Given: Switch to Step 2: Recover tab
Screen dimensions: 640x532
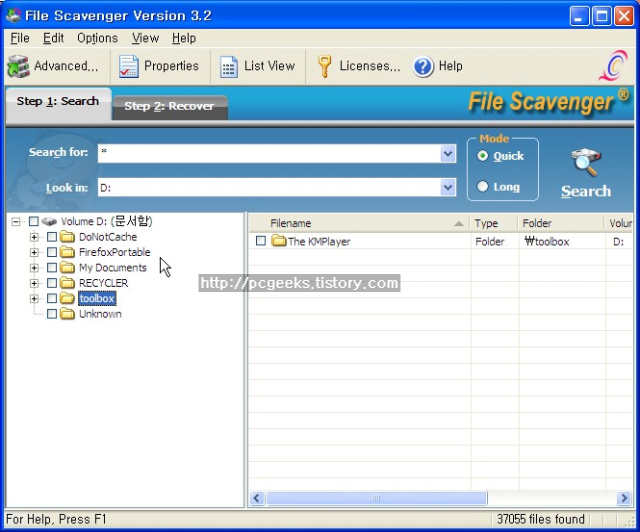Looking at the screenshot, I should [169, 107].
